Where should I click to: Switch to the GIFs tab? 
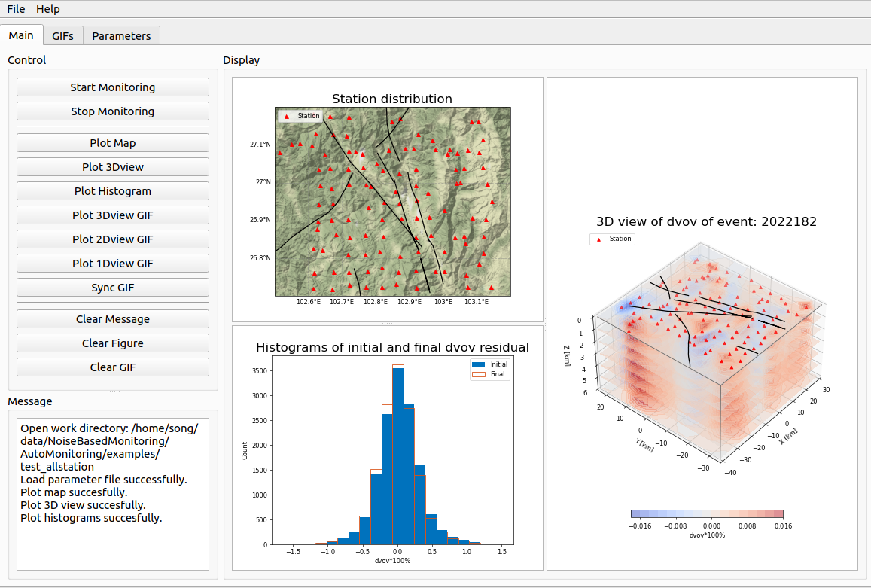pos(62,35)
